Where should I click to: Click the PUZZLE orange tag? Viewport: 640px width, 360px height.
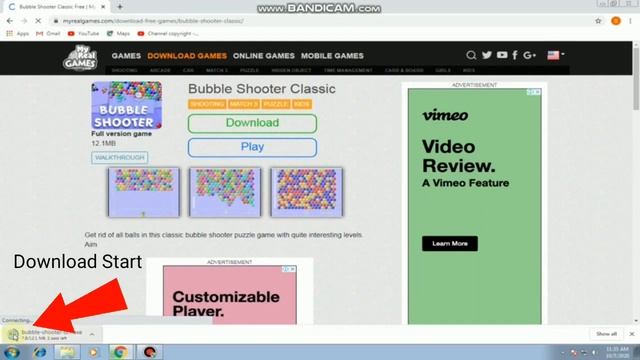click(x=276, y=104)
